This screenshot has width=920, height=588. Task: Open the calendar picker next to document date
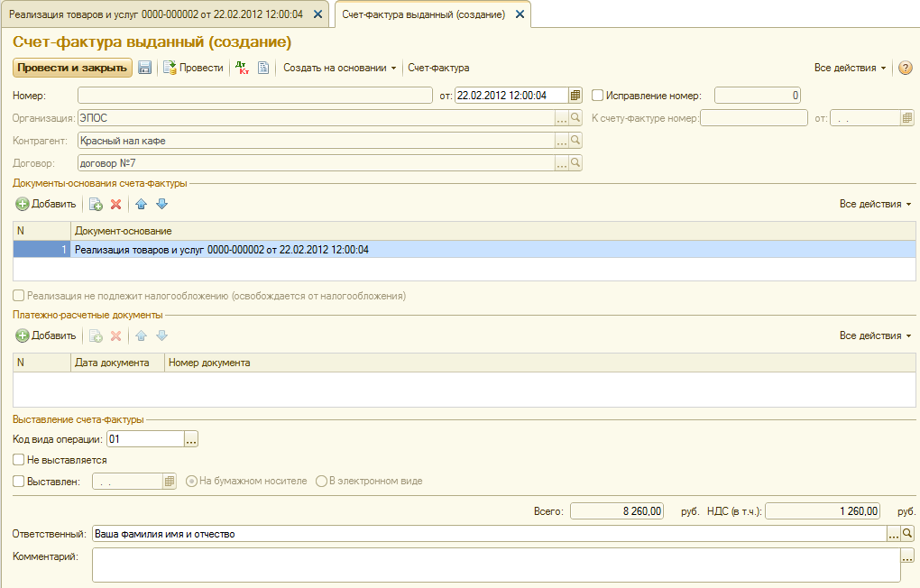tap(575, 95)
